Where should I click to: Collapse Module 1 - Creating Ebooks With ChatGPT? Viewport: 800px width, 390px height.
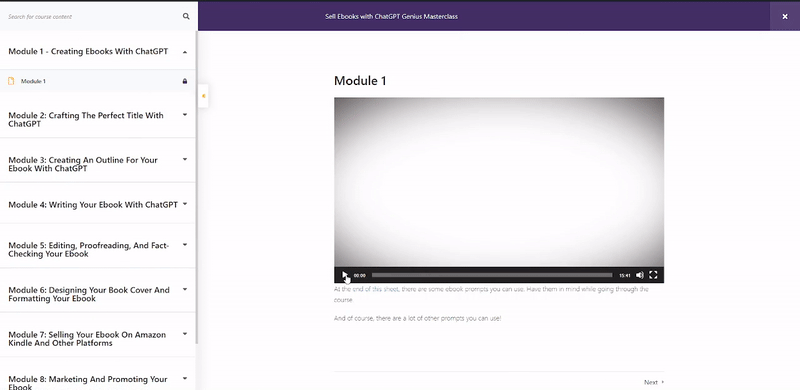185,52
